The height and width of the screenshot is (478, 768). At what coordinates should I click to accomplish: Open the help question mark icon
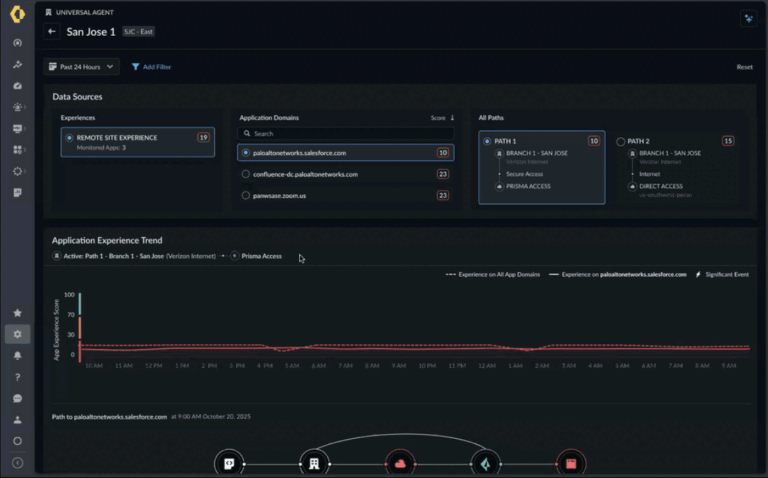point(18,377)
